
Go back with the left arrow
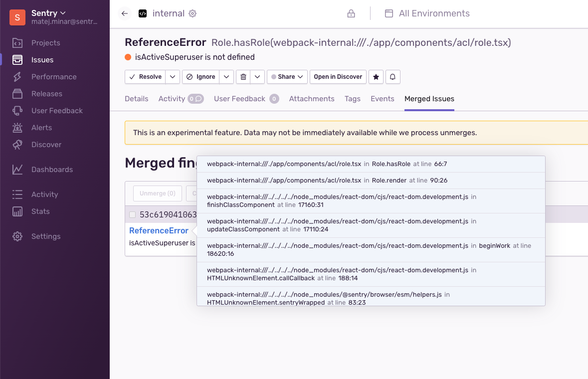[125, 13]
